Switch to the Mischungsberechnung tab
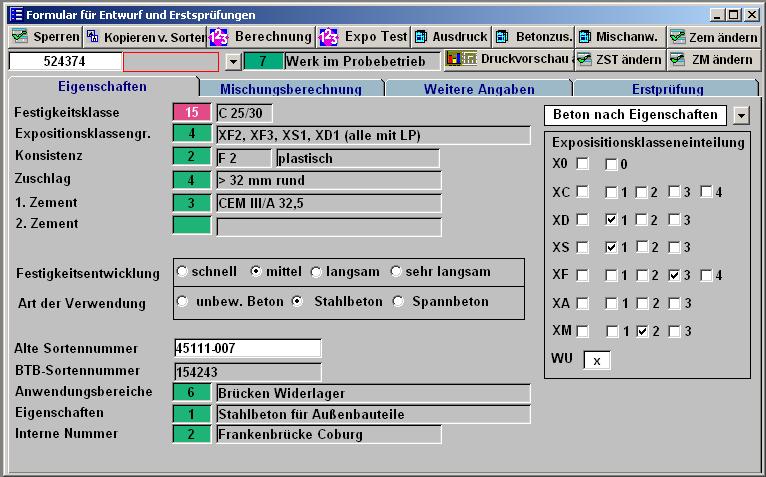766x477 pixels. pyautogui.click(x=290, y=89)
